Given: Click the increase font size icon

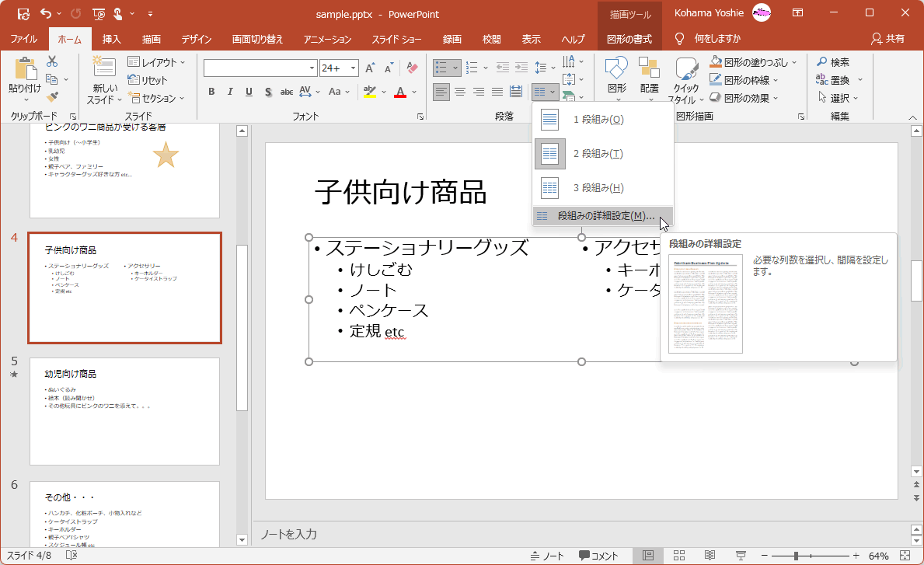Looking at the screenshot, I should pyautogui.click(x=371, y=68).
